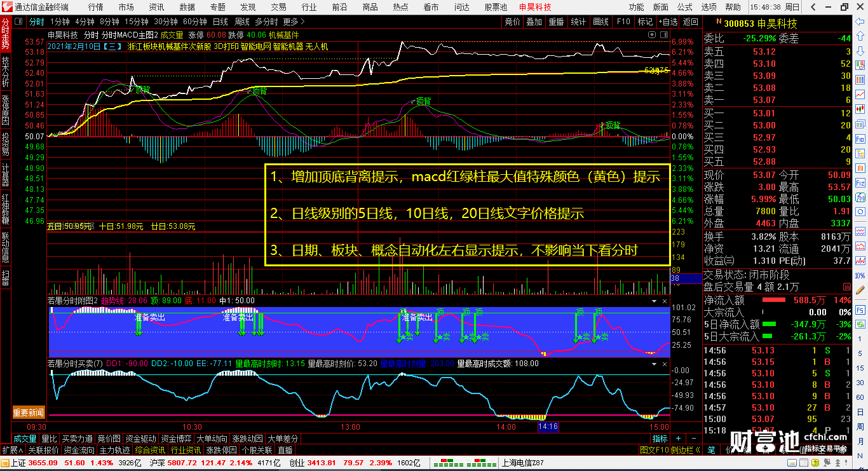This screenshot has height=471, width=868.
Task: Open the 选项 menu
Action: [709, 8]
